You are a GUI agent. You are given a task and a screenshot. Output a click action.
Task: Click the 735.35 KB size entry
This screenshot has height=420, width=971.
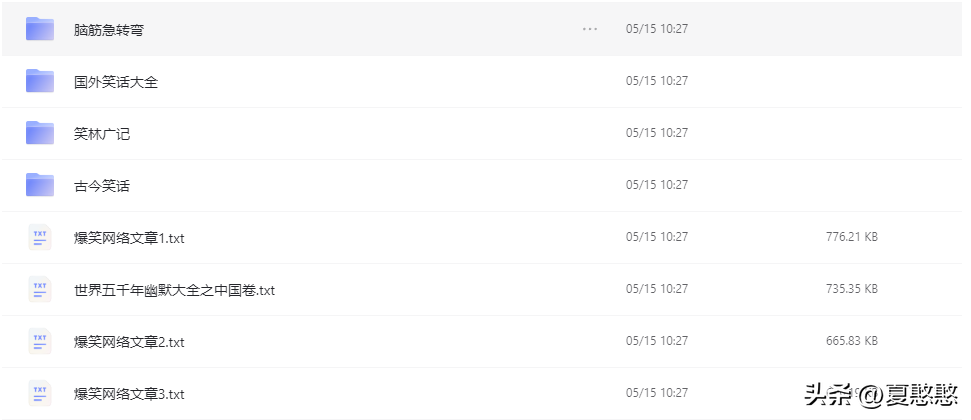pos(851,289)
